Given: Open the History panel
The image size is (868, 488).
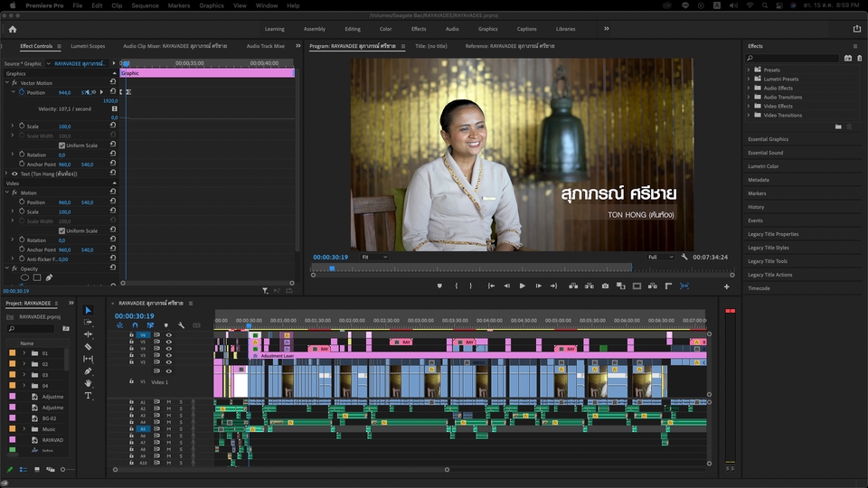Looking at the screenshot, I should (756, 207).
